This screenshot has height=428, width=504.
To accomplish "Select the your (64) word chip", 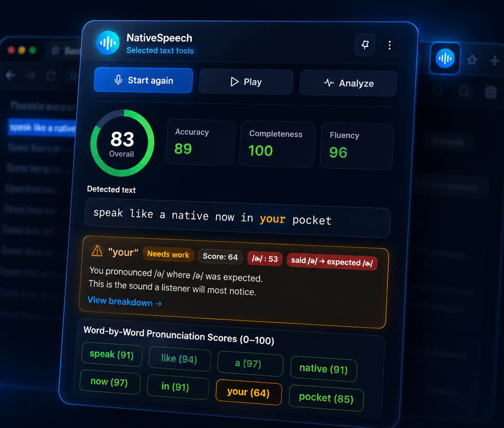I will point(248,392).
